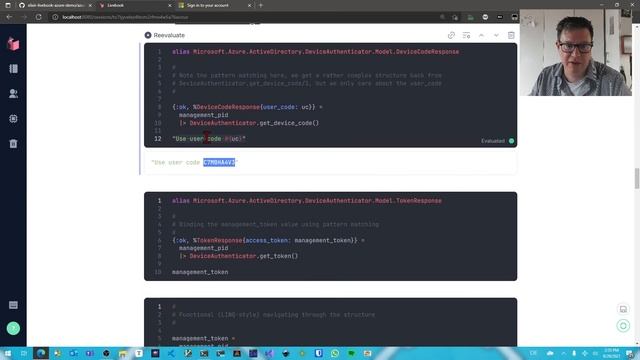
Task: Open Livebook home via the logo icon
Action: tap(13, 44)
